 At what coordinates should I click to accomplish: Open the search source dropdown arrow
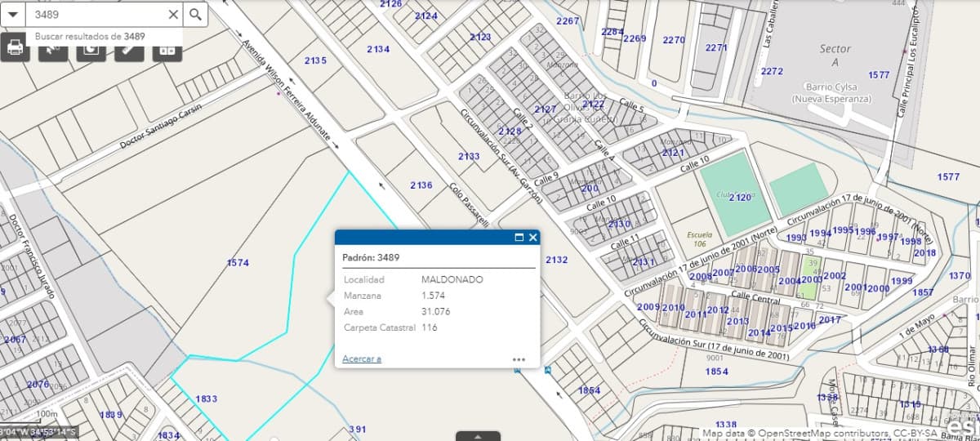click(14, 14)
